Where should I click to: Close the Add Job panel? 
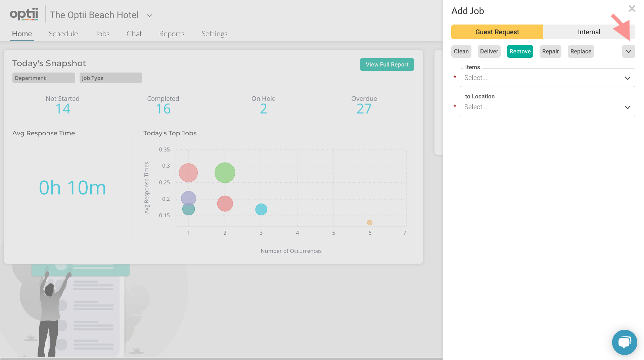[632, 9]
